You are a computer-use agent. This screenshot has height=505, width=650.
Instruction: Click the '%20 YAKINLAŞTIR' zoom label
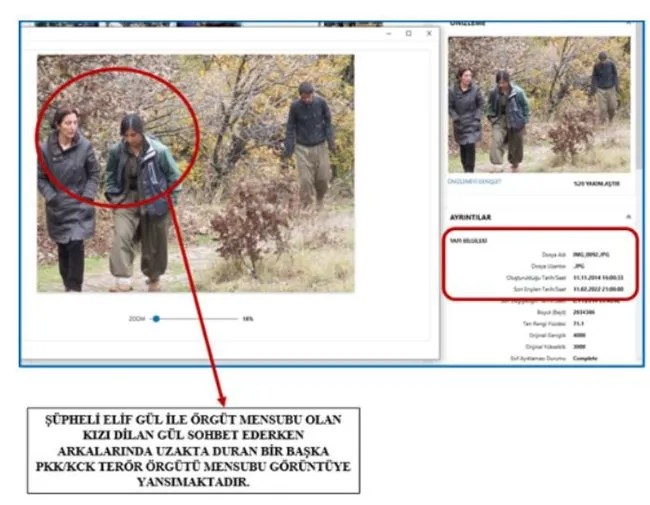click(x=597, y=184)
